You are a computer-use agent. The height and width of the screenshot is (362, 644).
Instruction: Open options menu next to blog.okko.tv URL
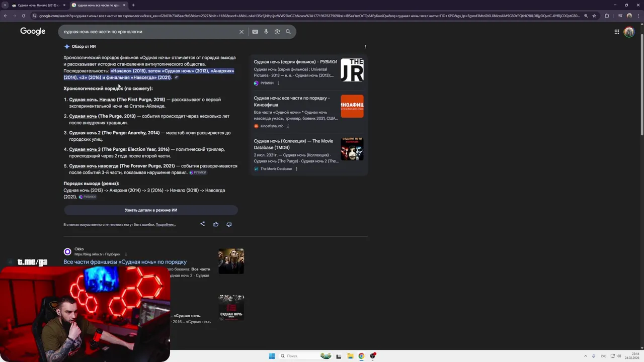(x=126, y=254)
